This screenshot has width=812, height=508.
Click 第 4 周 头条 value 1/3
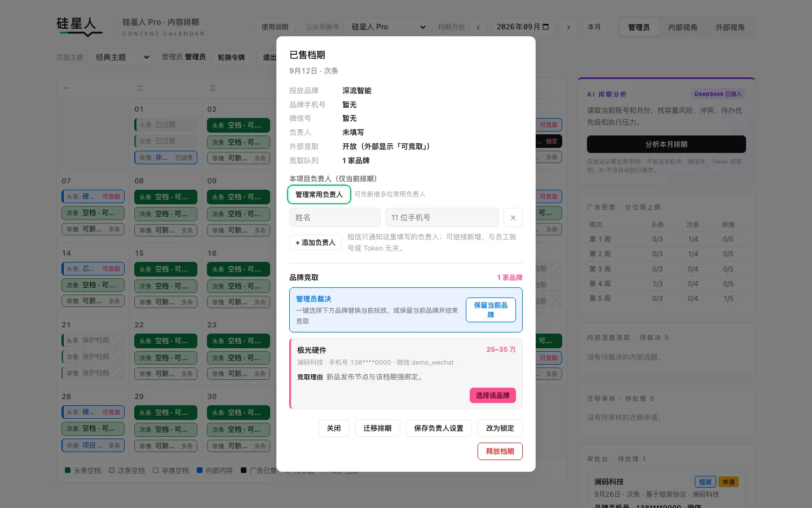tap(657, 284)
